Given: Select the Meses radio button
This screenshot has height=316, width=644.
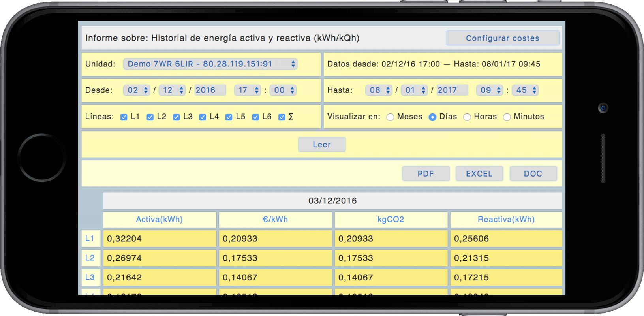Looking at the screenshot, I should click(391, 117).
